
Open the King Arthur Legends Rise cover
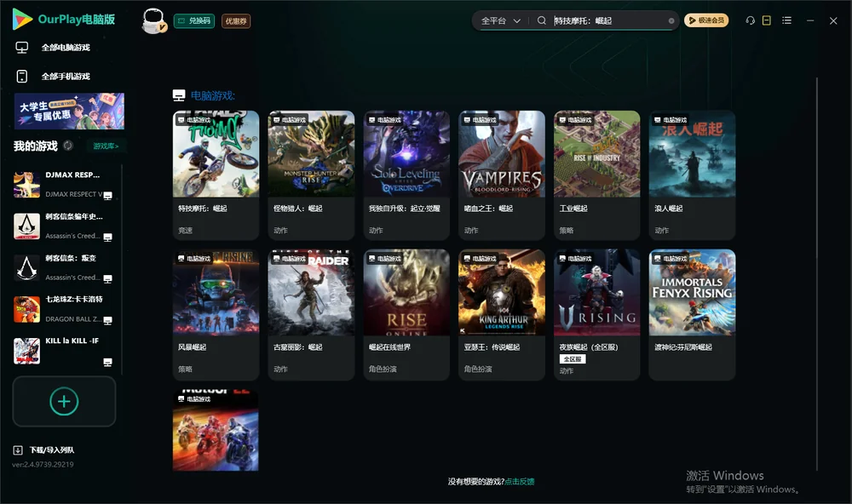point(502,293)
